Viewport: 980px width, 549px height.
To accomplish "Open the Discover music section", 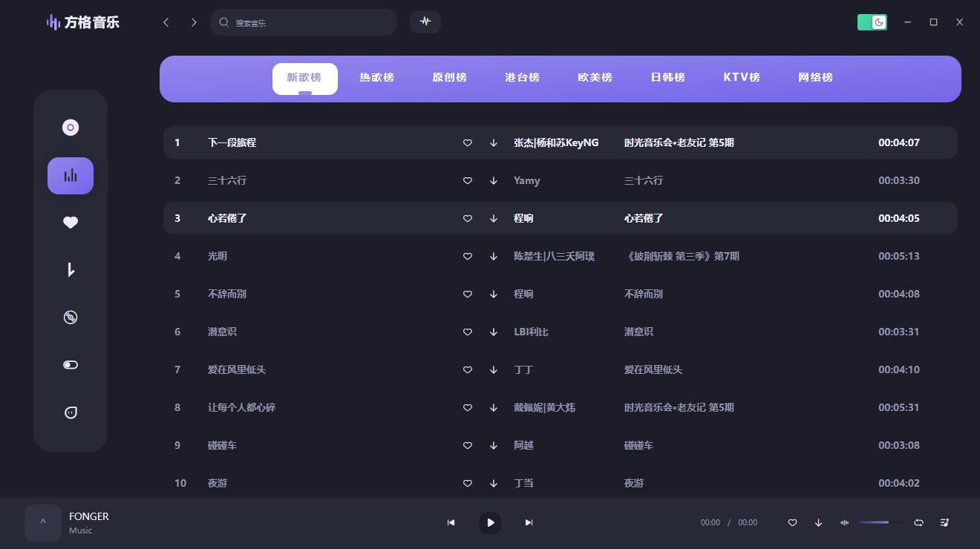I will click(71, 127).
